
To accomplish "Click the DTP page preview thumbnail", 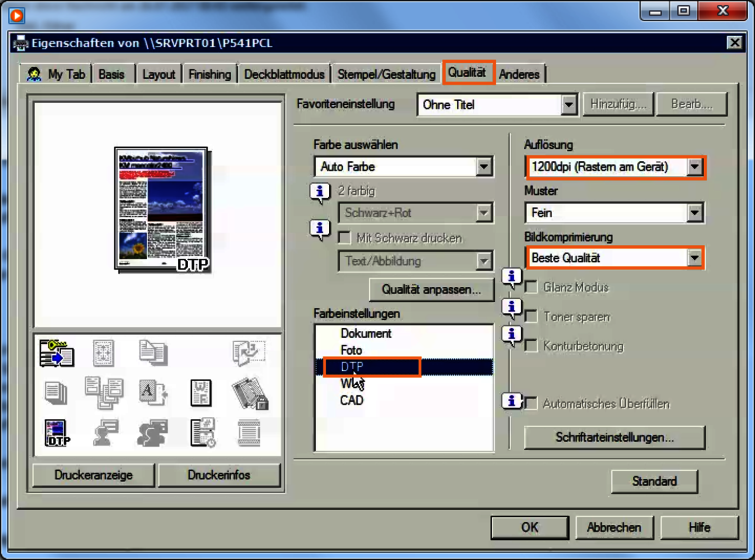I will [x=161, y=209].
